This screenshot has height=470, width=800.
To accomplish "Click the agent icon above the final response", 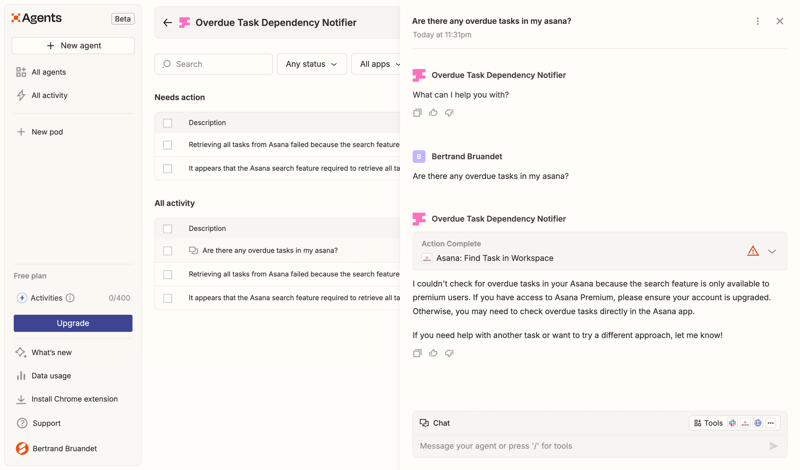I will coord(419,219).
